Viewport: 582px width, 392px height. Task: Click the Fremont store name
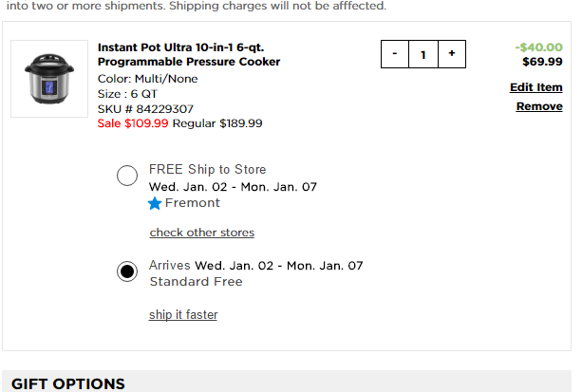(193, 203)
